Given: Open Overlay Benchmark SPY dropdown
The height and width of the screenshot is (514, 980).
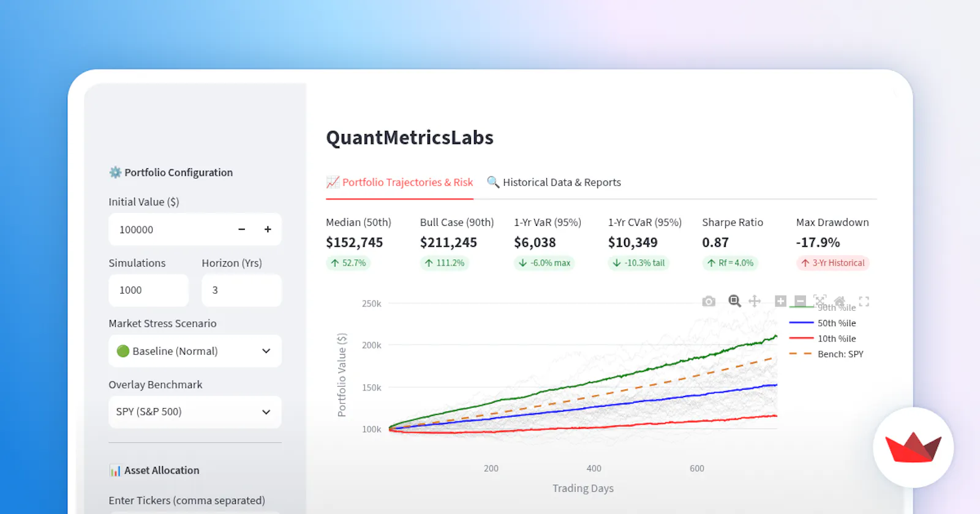Looking at the screenshot, I should [x=195, y=412].
